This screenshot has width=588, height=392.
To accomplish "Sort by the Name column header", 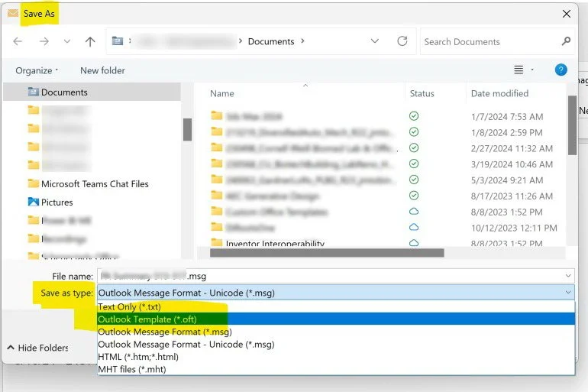I will [222, 93].
